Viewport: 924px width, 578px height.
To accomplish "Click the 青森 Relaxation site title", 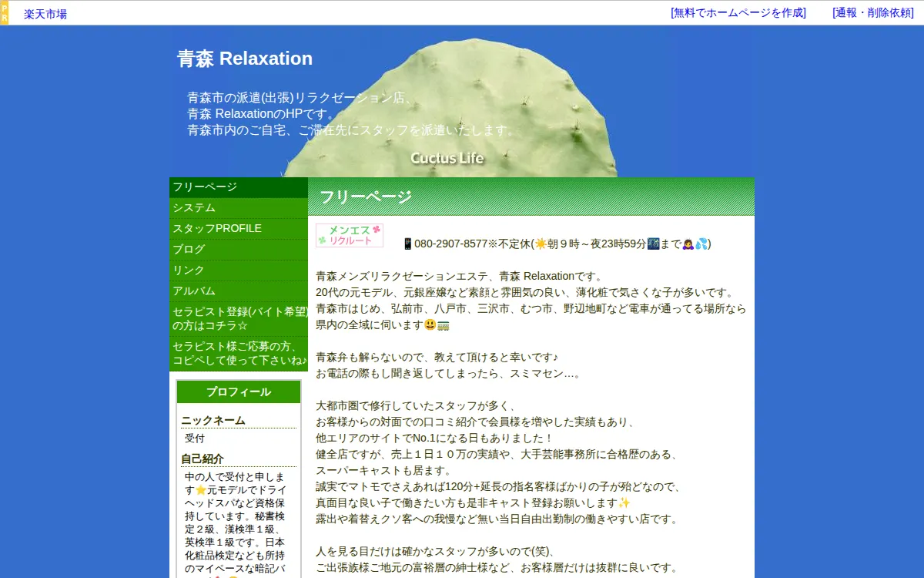I will click(245, 59).
